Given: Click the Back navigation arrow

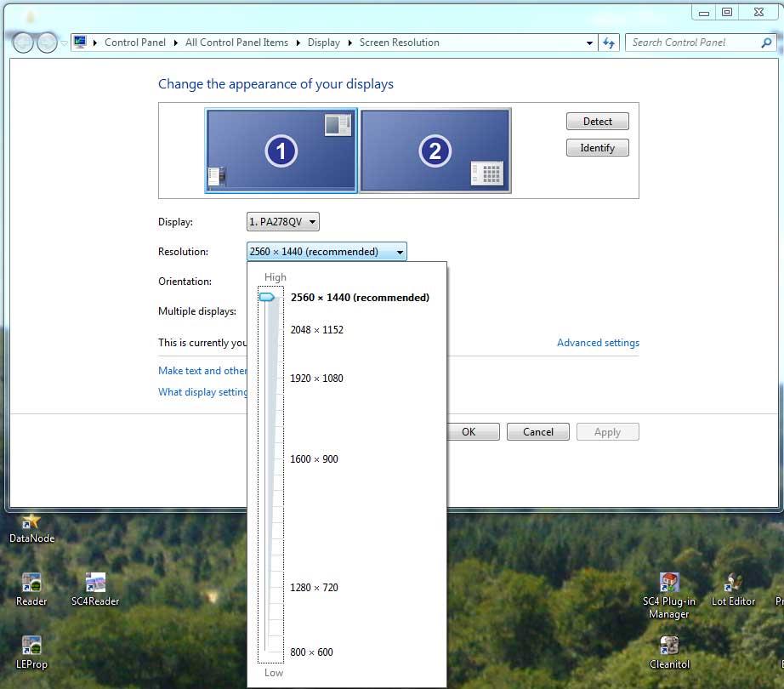Looking at the screenshot, I should (x=23, y=43).
